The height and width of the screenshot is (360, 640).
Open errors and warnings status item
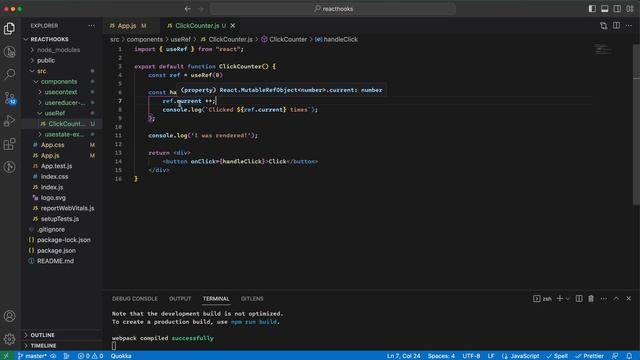[x=91, y=356]
